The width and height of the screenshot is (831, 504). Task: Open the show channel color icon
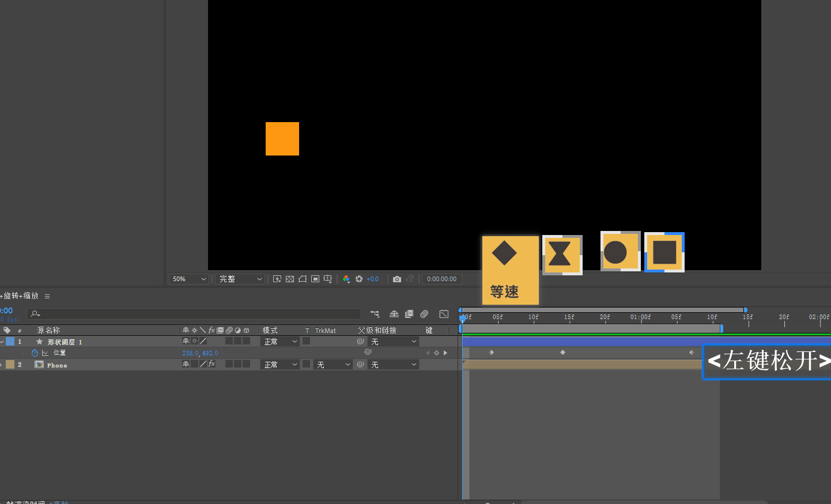[346, 279]
